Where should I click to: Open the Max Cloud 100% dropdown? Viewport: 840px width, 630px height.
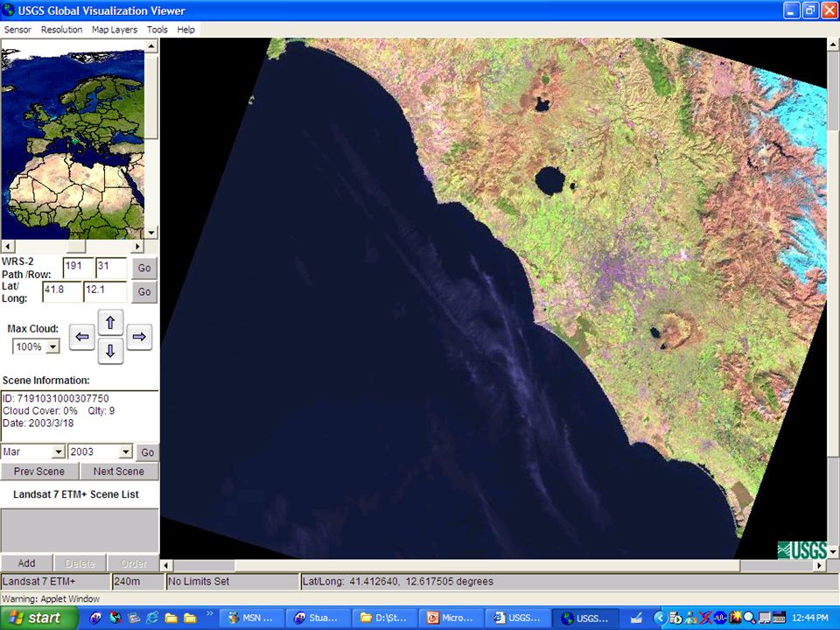pyautogui.click(x=36, y=346)
